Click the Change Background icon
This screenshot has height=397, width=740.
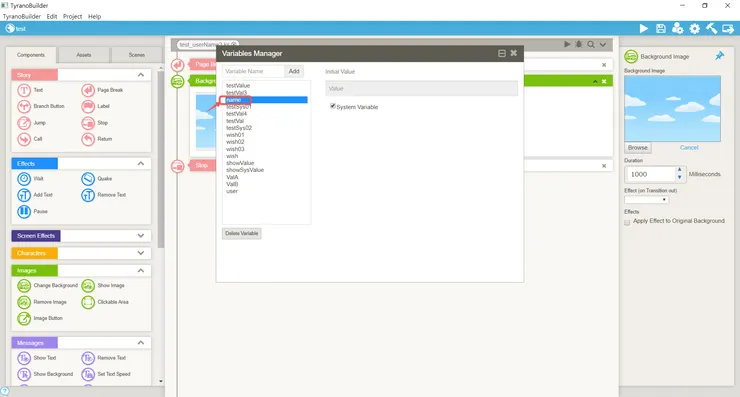pos(24,286)
